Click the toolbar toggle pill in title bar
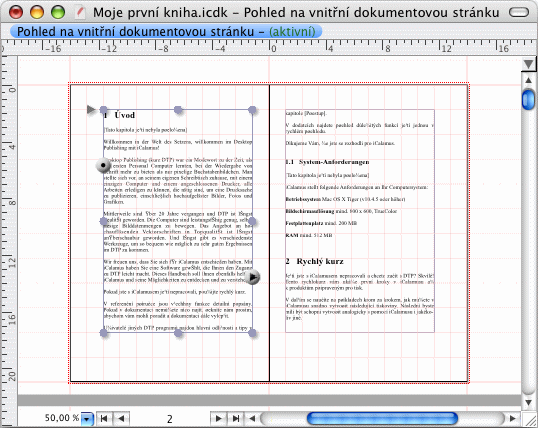This screenshot has height=428, width=538. (x=519, y=12)
